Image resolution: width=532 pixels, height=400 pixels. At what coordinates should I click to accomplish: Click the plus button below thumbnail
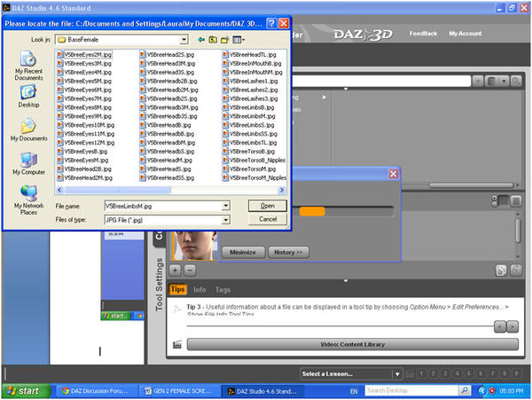pyautogui.click(x=175, y=271)
